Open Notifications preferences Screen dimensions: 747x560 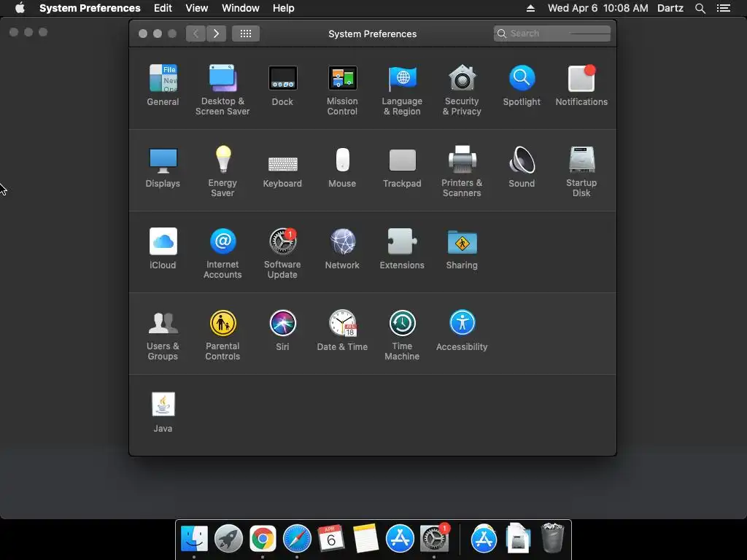tap(581, 85)
